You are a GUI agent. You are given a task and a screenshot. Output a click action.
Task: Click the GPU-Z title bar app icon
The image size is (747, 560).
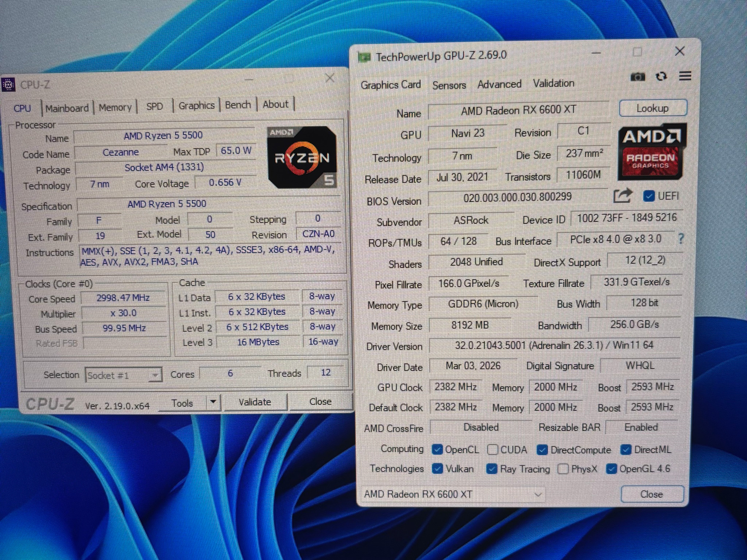[364, 57]
